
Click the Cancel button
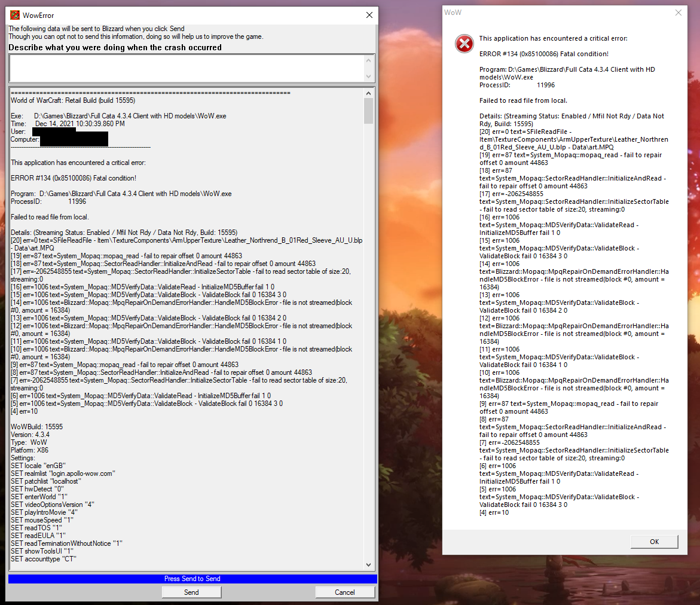pyautogui.click(x=345, y=592)
